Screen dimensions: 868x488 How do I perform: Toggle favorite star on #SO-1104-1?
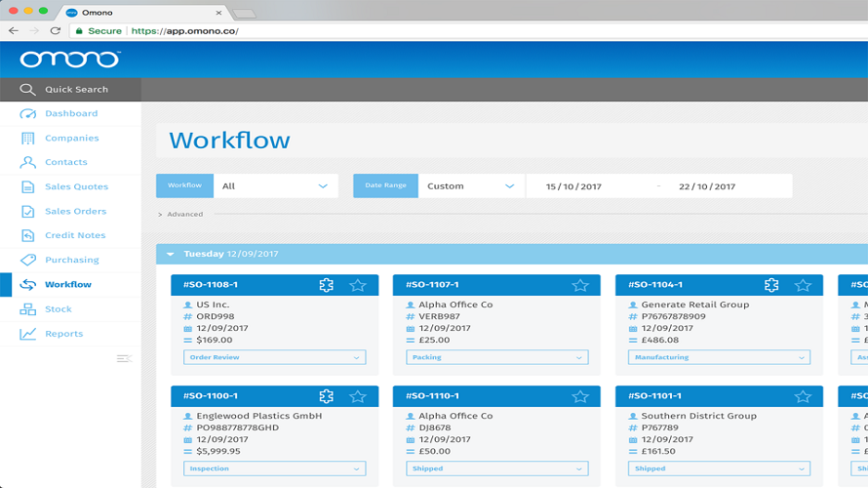point(803,285)
